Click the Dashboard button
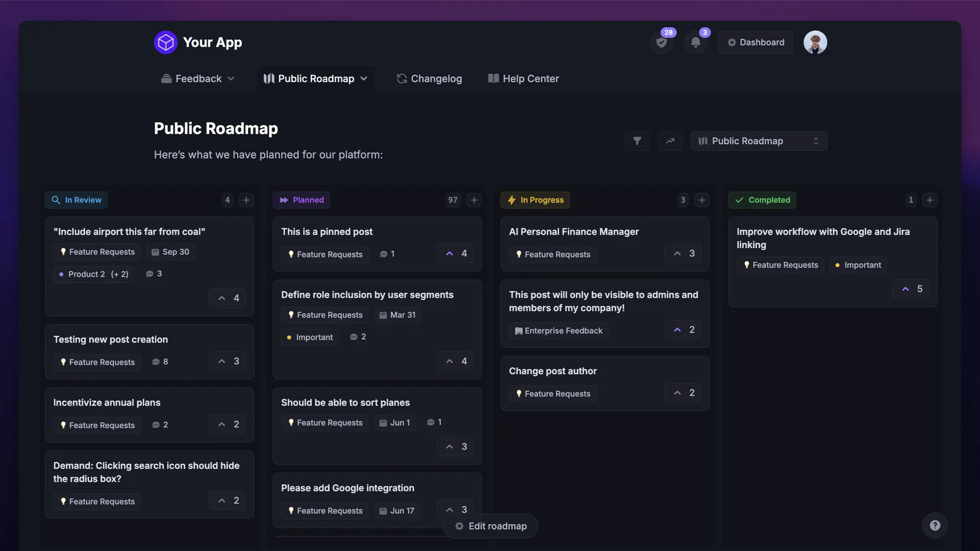The image size is (980, 551). tap(756, 43)
